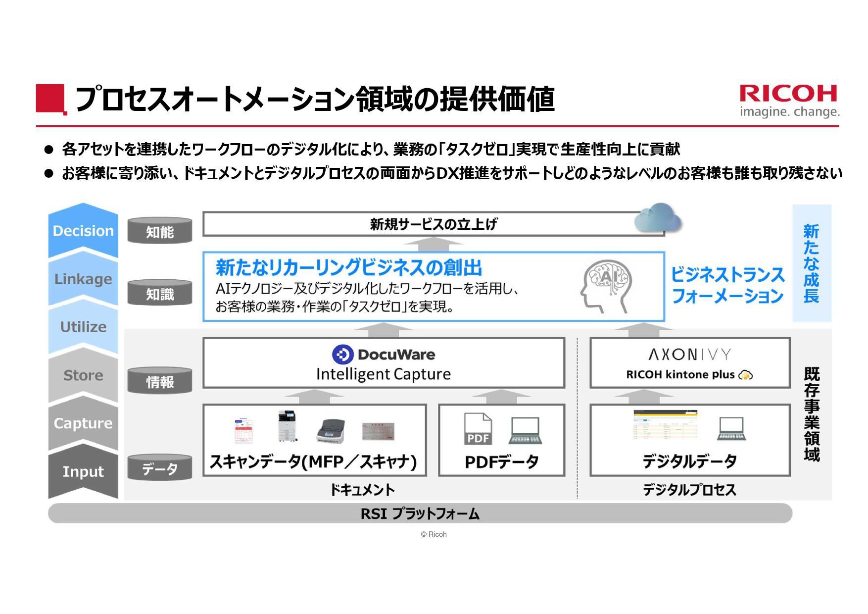Click the laptop icon in PDFデータ box
Viewport: 868px width, 614px height.
pyautogui.click(x=525, y=431)
